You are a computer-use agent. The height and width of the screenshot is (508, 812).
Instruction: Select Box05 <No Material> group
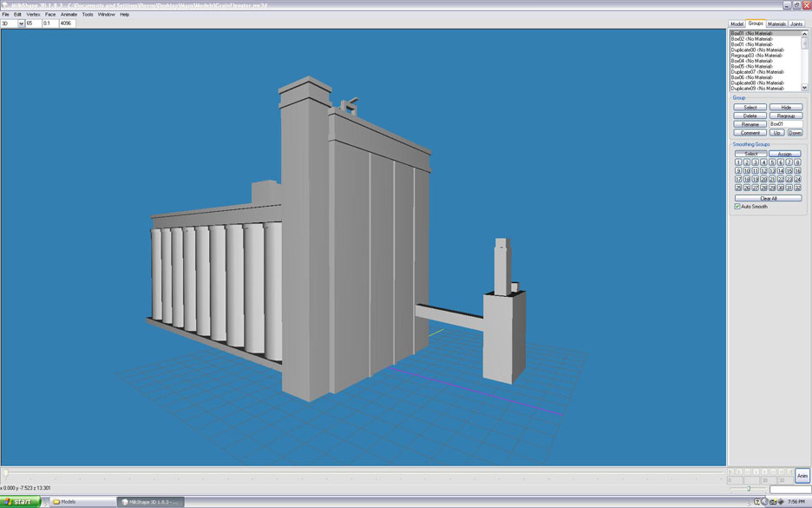pyautogui.click(x=765, y=66)
